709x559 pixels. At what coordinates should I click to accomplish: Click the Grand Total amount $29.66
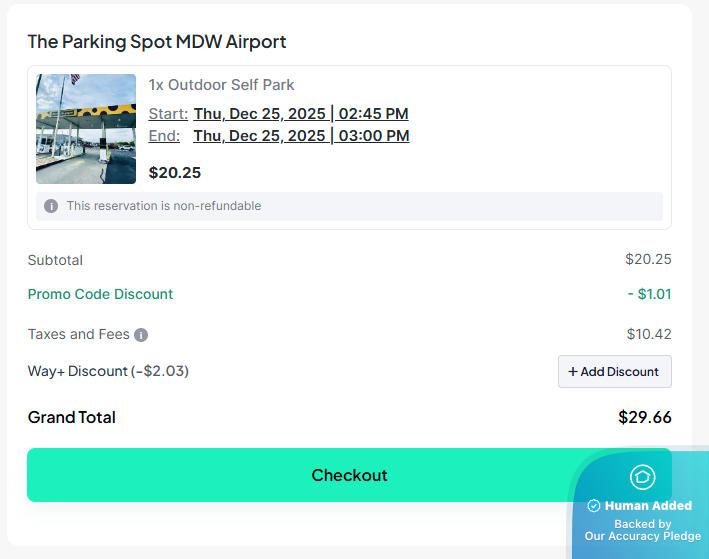[x=645, y=417]
